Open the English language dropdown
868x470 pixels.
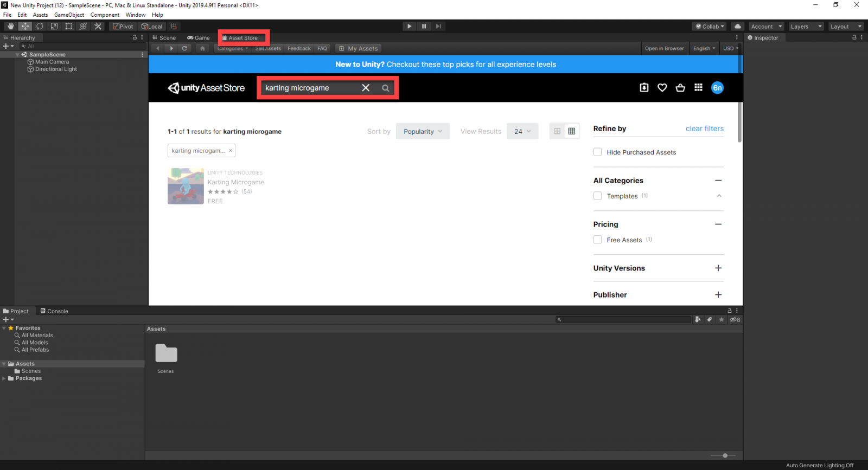[x=704, y=48]
